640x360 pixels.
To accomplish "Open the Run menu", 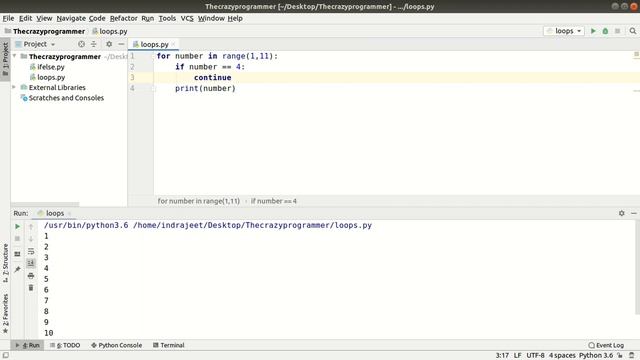I will (147, 18).
